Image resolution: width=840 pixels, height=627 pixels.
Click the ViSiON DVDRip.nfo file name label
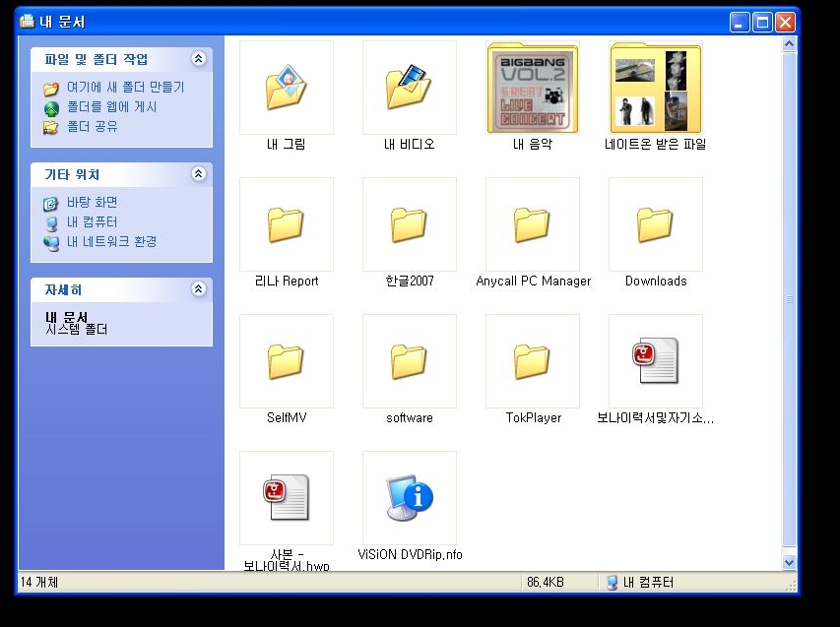pyautogui.click(x=410, y=555)
